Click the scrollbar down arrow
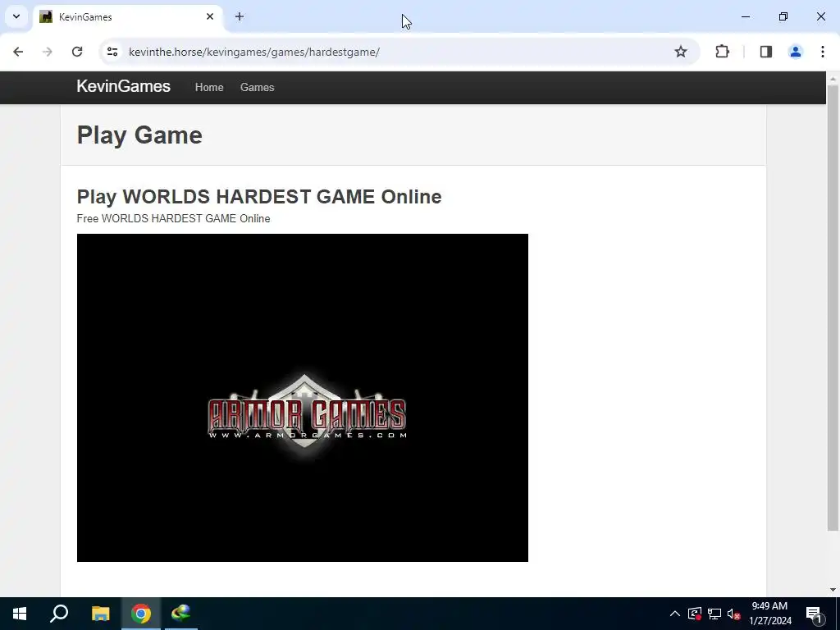Screen dimensions: 840x630 click(x=833, y=590)
